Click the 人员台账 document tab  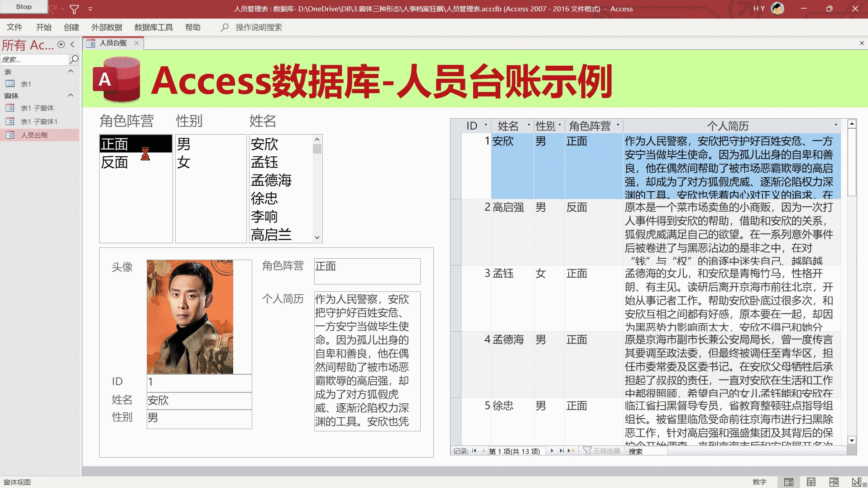[x=113, y=43]
